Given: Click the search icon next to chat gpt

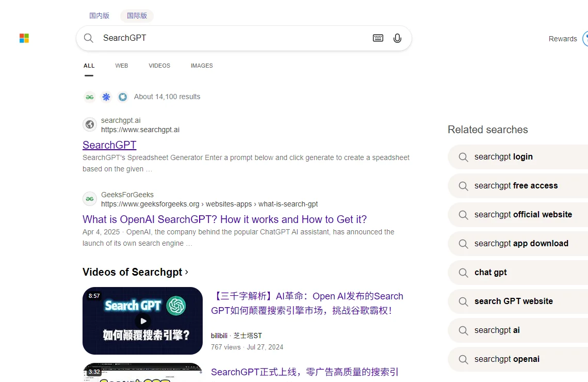Looking at the screenshot, I should click(464, 273).
